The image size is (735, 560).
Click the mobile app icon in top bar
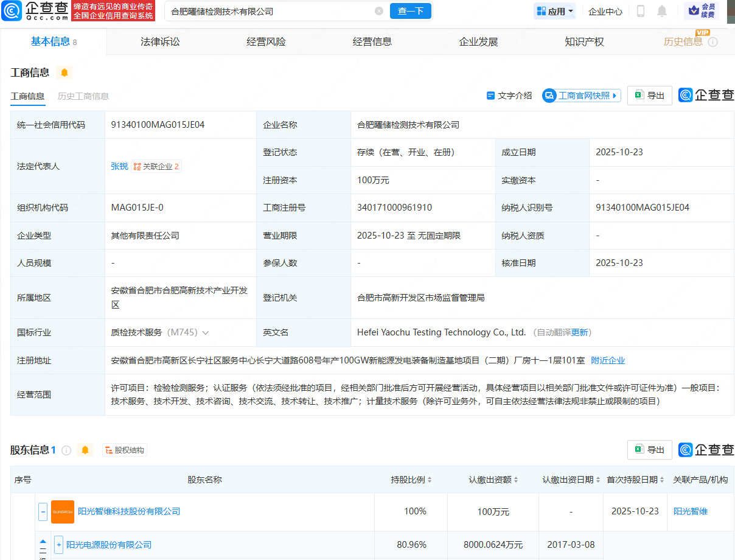(639, 10)
